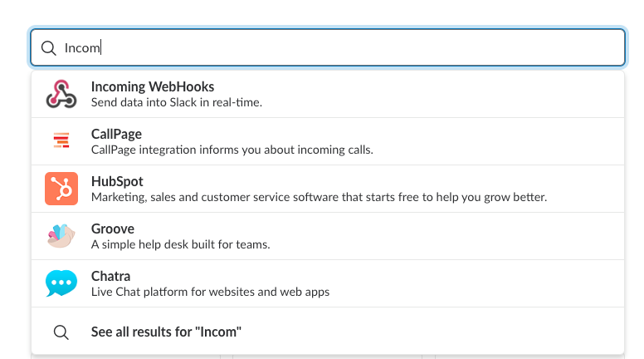644x359 pixels.
Task: Click "A simple help desk built for teams"
Action: 180,245
